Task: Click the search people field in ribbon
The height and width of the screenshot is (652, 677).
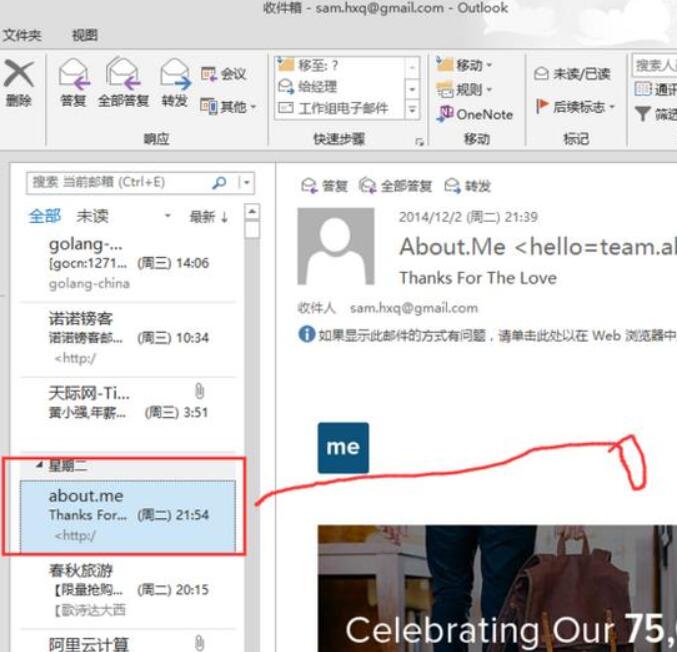Action: 655,65
